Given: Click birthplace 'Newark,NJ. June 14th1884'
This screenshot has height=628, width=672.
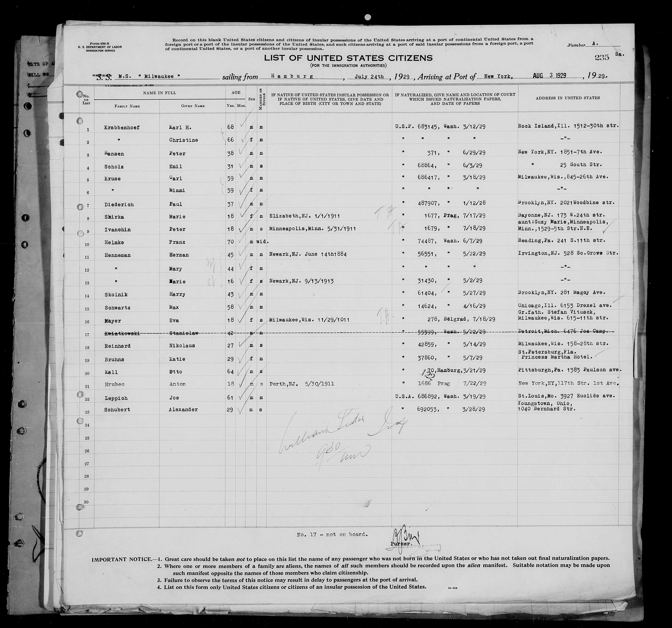Looking at the screenshot, I should click(308, 254).
